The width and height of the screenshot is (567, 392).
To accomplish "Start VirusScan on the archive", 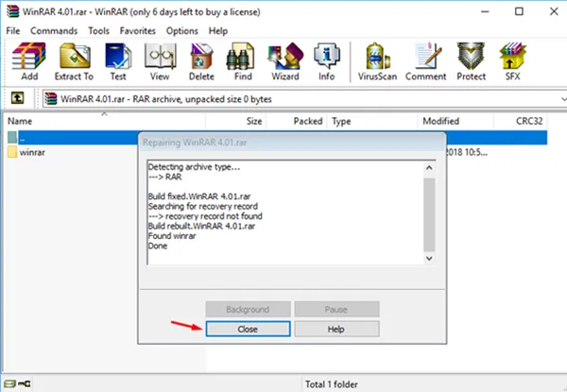I will [x=379, y=61].
